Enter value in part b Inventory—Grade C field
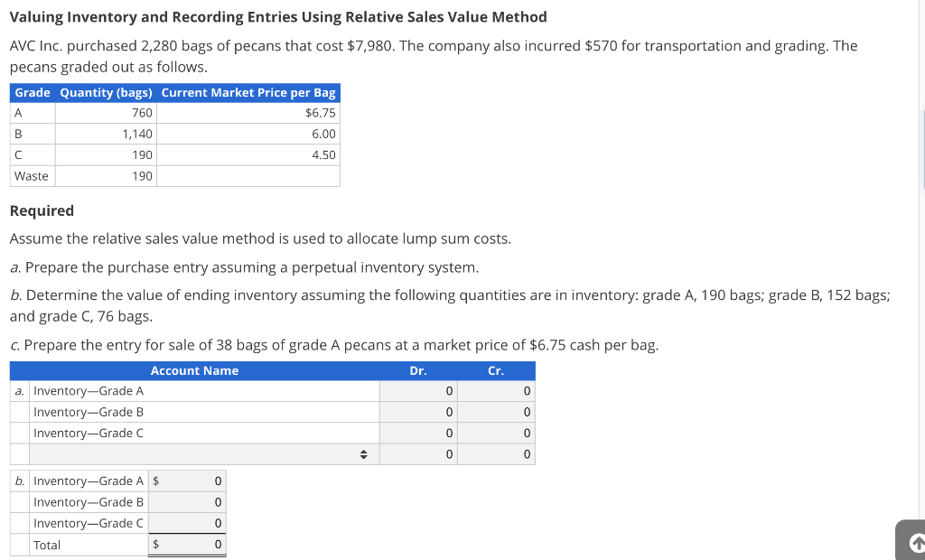925x560 pixels. point(186,523)
